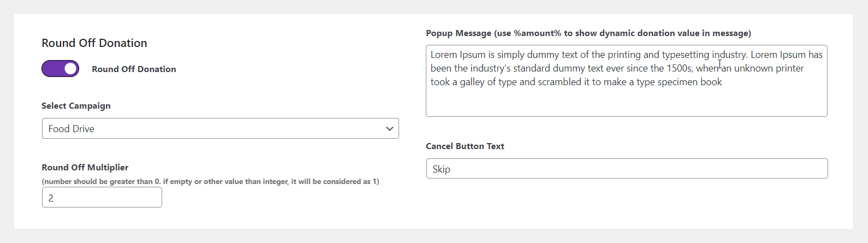
Task: Click the value 2 in the multiplier field
Action: (51, 198)
